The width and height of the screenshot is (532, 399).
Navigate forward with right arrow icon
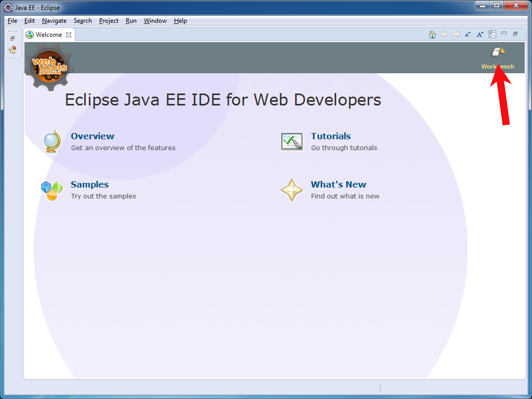pyautogui.click(x=456, y=35)
